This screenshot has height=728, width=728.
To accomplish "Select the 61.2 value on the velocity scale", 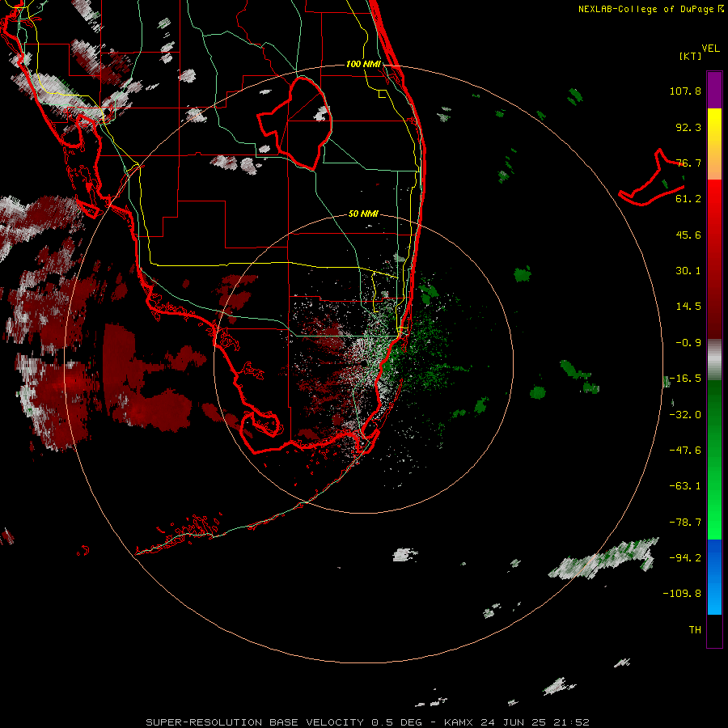I will 688,199.
